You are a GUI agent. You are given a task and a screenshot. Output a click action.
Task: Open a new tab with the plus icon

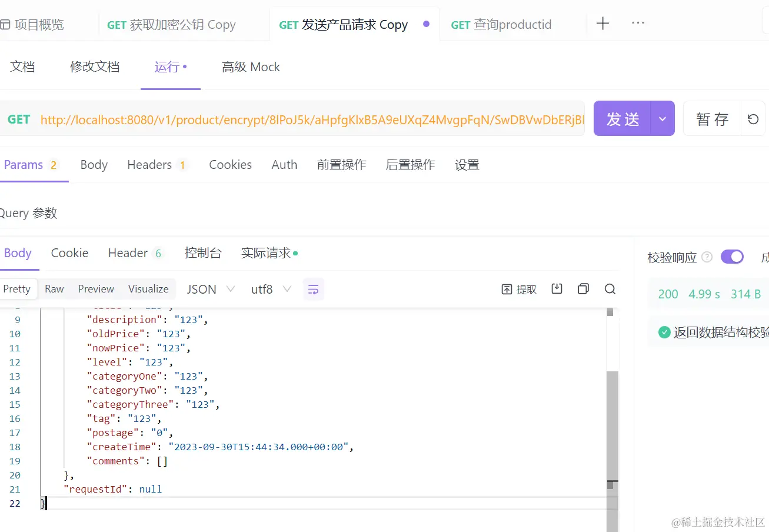(x=602, y=24)
